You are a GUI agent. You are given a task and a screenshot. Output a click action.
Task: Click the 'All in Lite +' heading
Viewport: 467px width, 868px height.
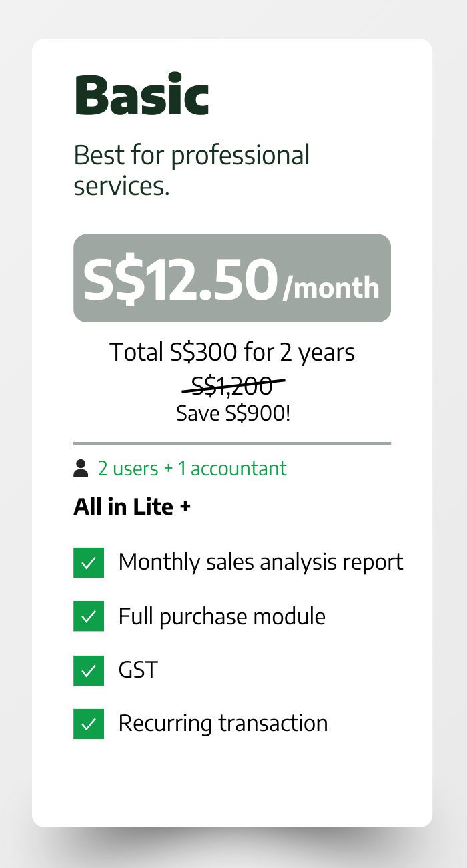tap(132, 507)
